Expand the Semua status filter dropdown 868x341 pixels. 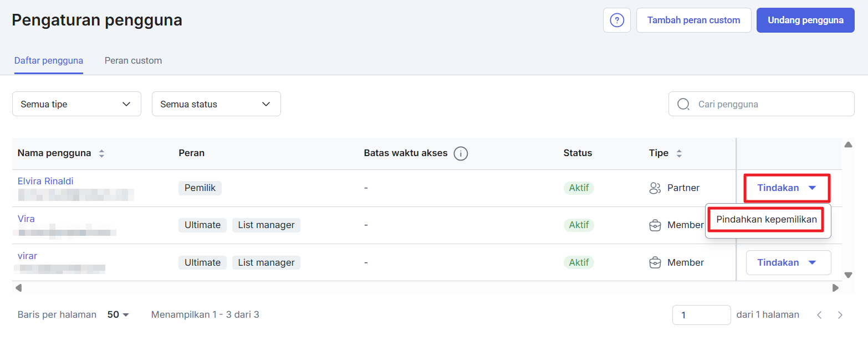(216, 104)
